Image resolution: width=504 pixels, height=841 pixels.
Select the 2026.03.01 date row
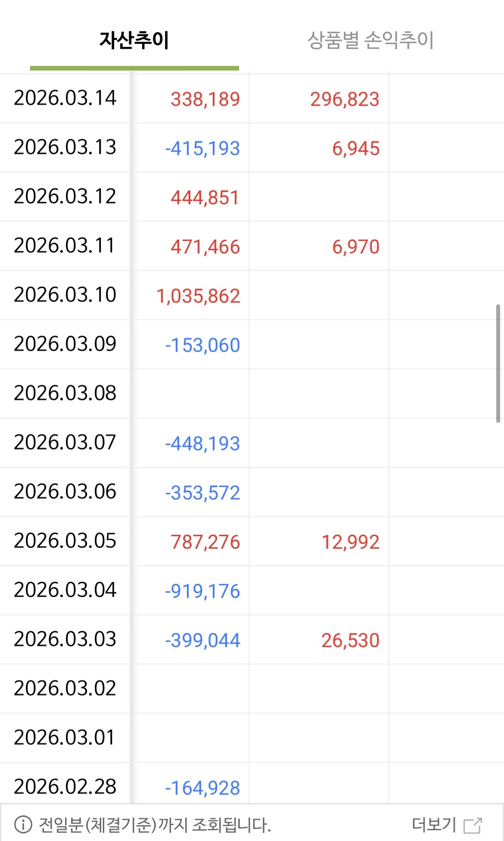65,738
